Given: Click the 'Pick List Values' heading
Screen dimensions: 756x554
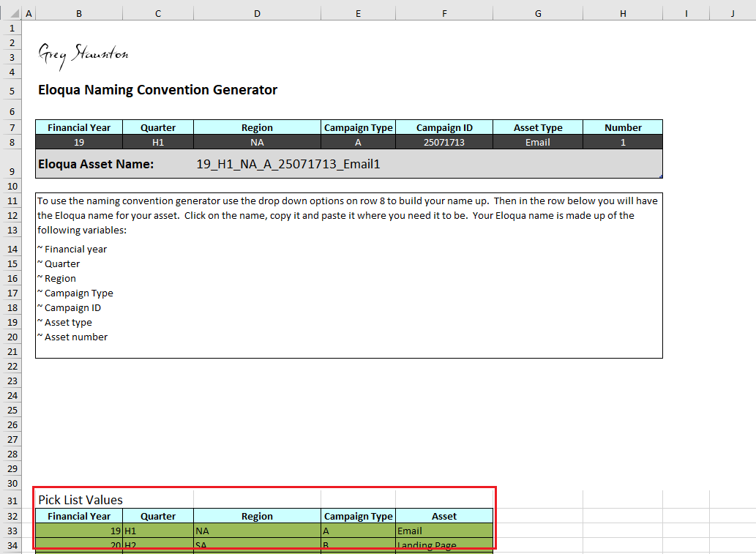Looking at the screenshot, I should (81, 500).
